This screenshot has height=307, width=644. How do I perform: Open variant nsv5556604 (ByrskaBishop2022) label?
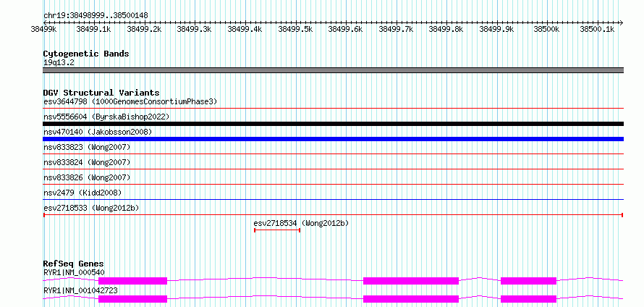tap(106, 117)
